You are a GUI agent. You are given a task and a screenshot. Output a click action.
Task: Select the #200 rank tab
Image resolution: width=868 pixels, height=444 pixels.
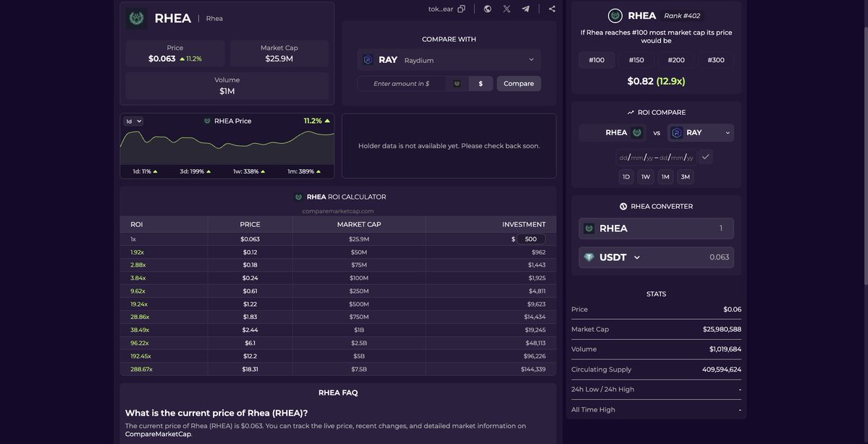(676, 60)
